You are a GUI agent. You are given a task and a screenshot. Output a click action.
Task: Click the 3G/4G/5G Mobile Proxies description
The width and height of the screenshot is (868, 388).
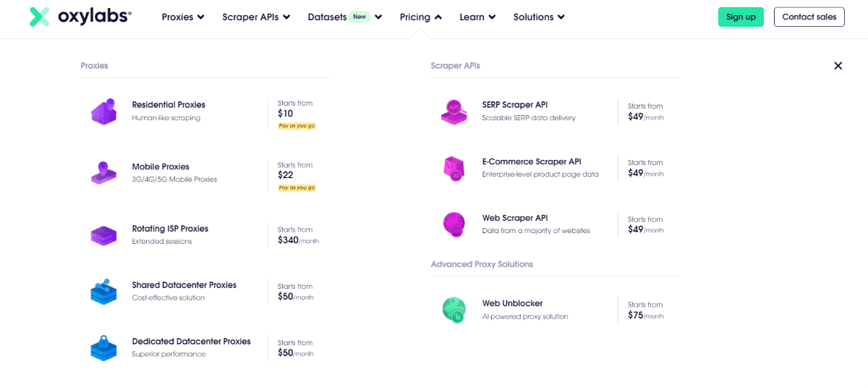(174, 180)
